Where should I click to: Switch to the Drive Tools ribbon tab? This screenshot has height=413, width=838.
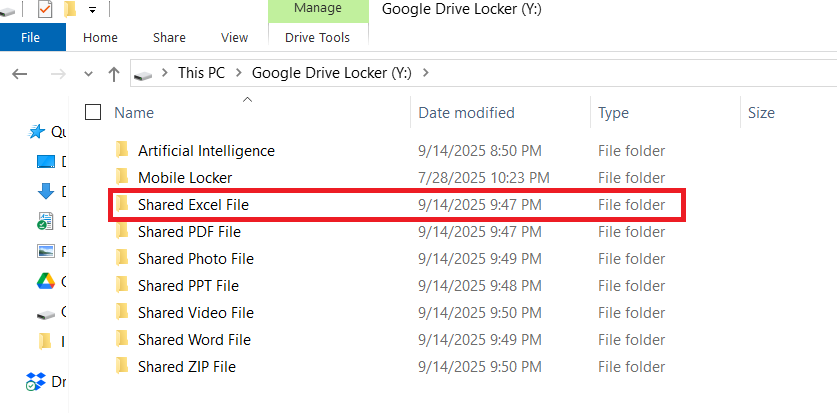click(x=317, y=38)
